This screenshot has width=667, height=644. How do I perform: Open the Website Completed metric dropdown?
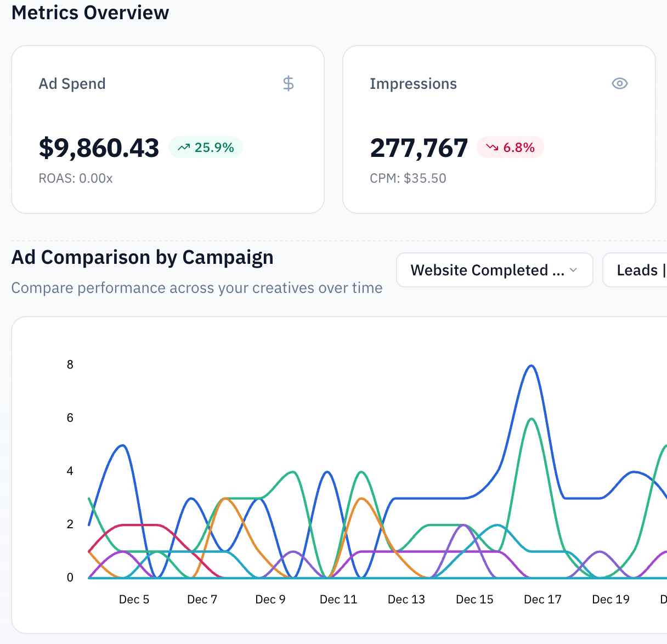[x=494, y=270]
